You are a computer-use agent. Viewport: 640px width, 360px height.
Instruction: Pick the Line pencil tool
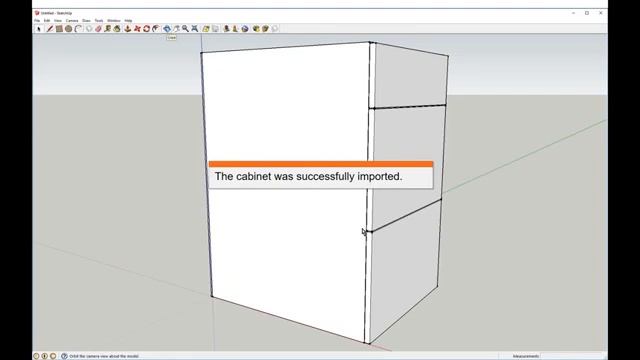[x=50, y=29]
